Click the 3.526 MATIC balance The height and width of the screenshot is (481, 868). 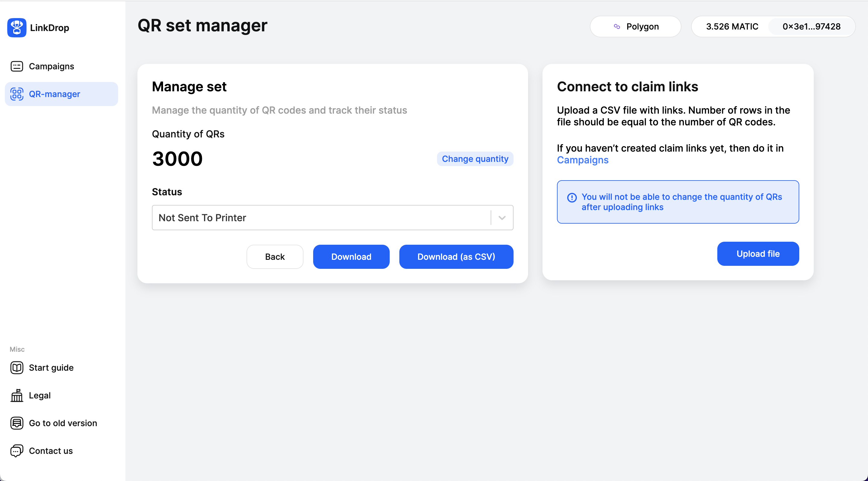coord(732,27)
